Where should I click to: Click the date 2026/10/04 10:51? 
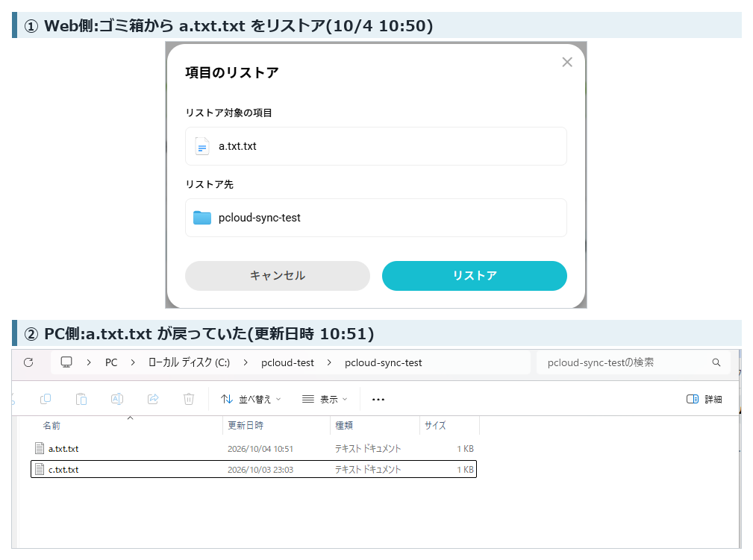coord(260,449)
